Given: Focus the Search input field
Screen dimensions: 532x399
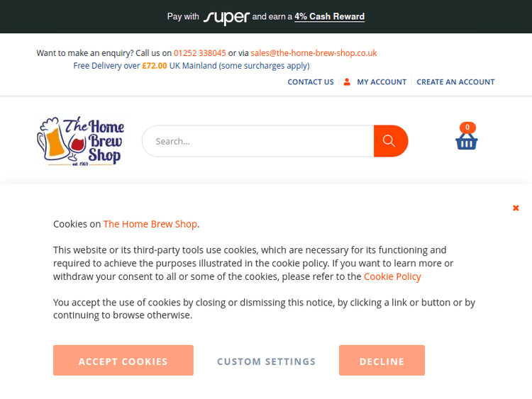Looking at the screenshot, I should click(259, 141).
